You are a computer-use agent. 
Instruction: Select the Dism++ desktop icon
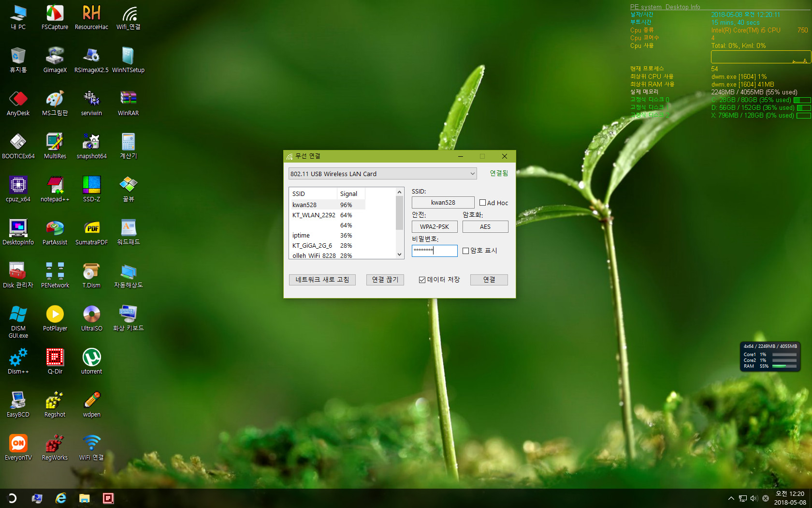(x=18, y=362)
